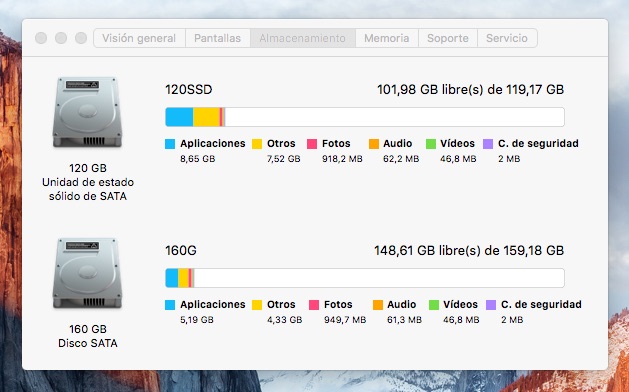Click the yellow Otros segment in 120SSD bar
The height and width of the screenshot is (392, 629).
[x=206, y=117]
